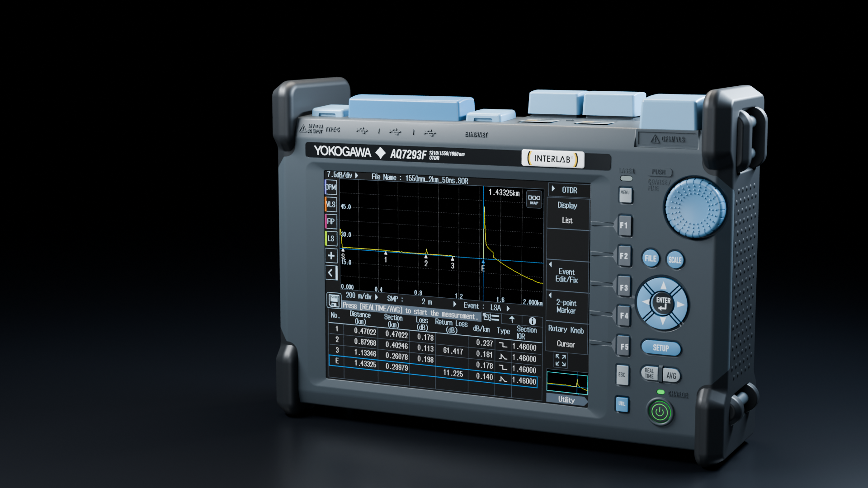Tap the LS light source icon
This screenshot has width=868, height=488.
[x=331, y=239]
